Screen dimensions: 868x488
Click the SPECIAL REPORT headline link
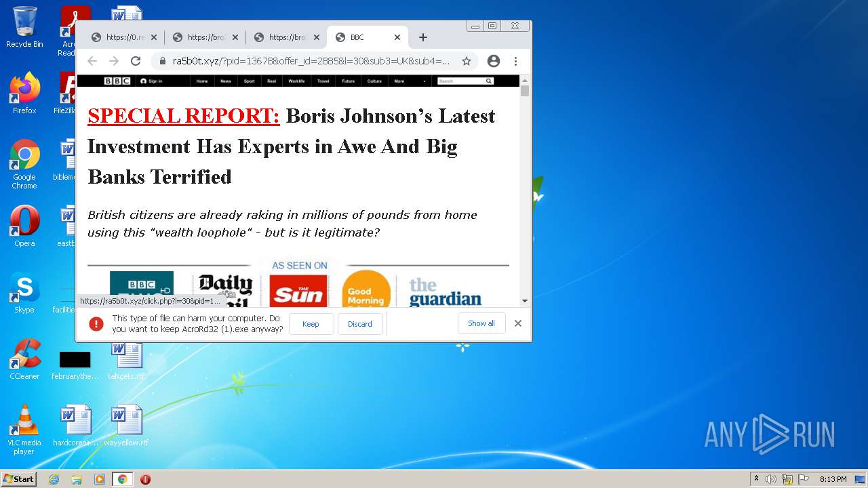point(184,116)
